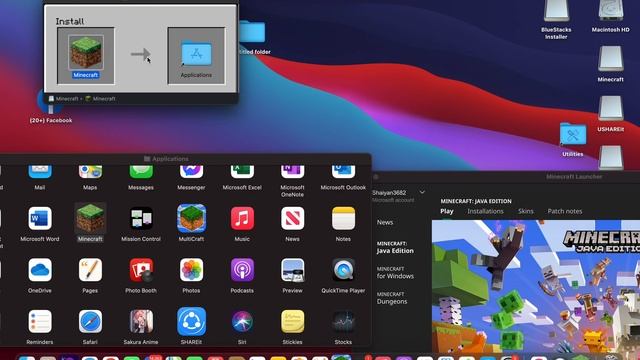Select the BlueStacks Installer disk on the desktop

[x=556, y=11]
